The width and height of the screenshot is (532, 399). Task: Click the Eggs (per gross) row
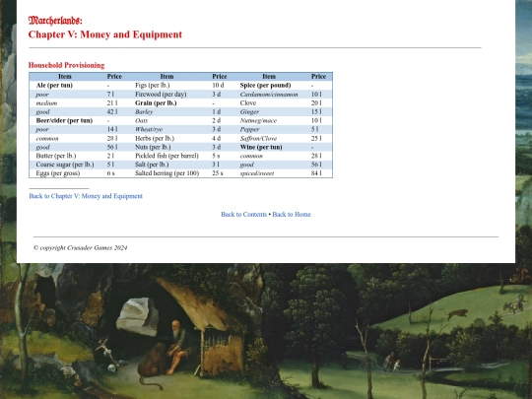coord(58,173)
